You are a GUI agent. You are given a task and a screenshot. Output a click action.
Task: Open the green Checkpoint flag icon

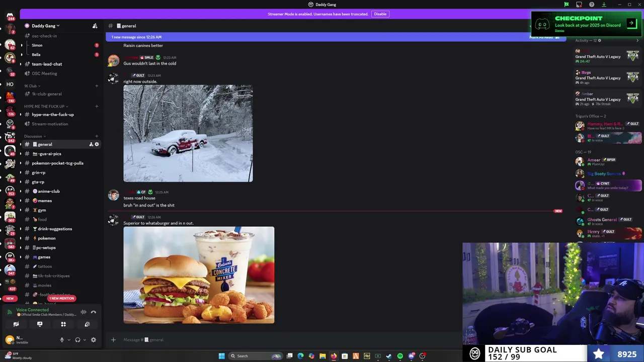click(x=567, y=5)
